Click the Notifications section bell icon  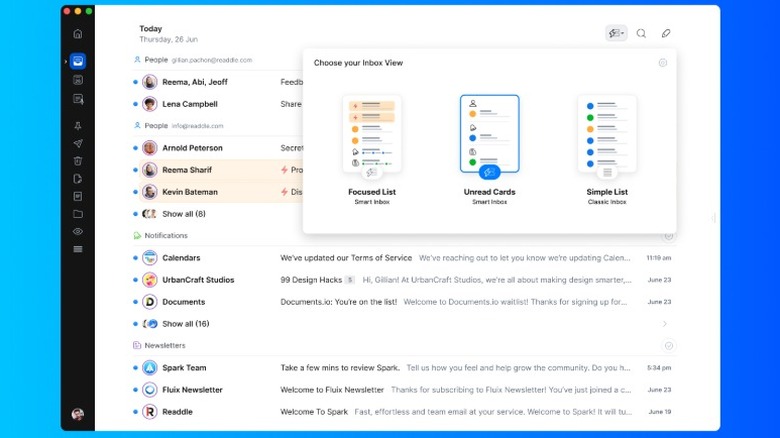click(137, 235)
